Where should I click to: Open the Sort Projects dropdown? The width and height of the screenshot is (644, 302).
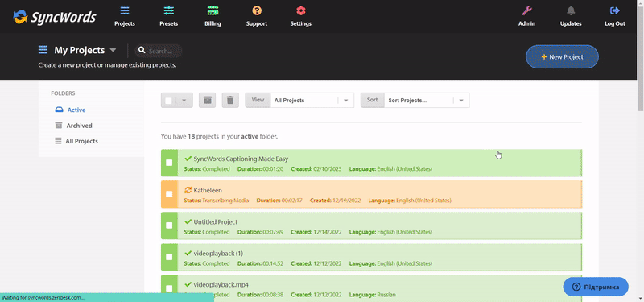pyautogui.click(x=427, y=100)
